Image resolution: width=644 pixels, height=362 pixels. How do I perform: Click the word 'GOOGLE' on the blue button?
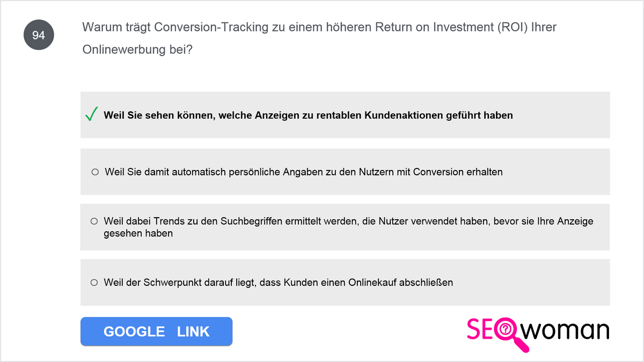134,331
